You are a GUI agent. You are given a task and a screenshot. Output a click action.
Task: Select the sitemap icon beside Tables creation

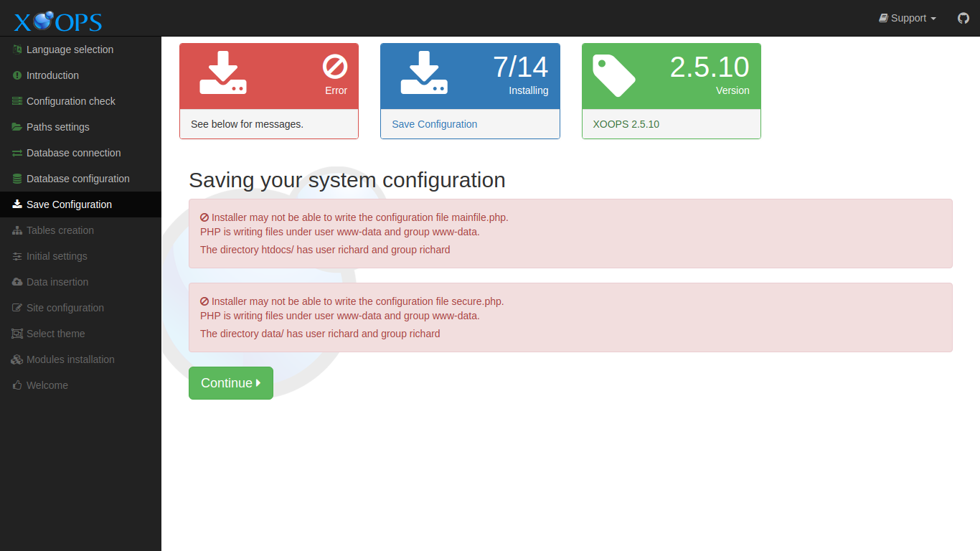[x=16, y=230]
